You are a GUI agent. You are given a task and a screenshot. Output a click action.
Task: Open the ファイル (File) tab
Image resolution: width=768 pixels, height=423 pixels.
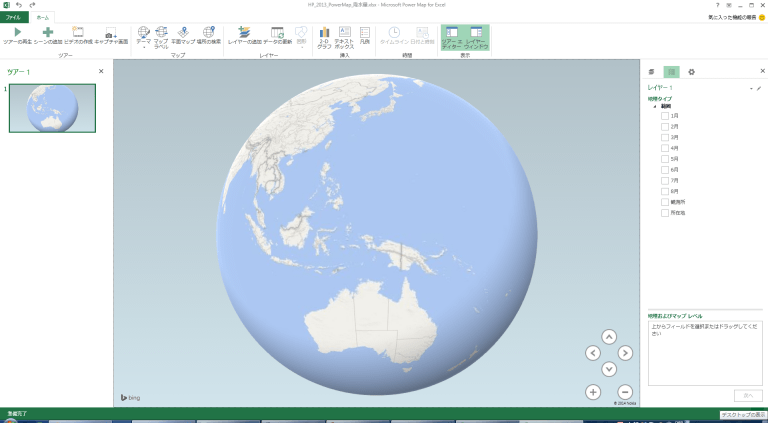(x=14, y=17)
